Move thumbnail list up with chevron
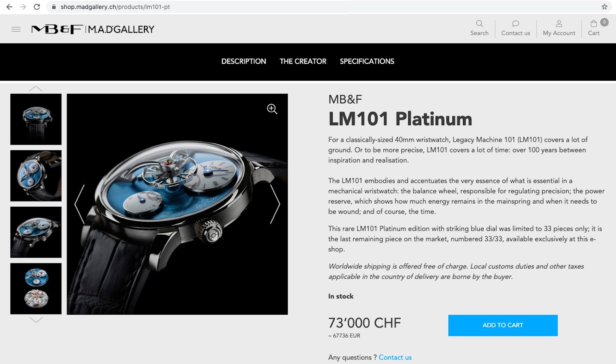 pyautogui.click(x=36, y=89)
